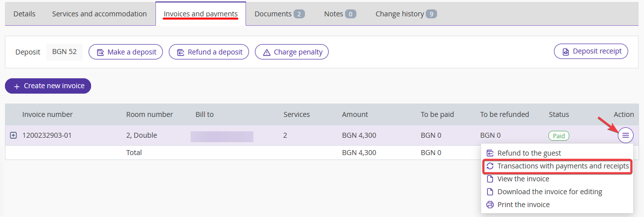Screen dimensions: 644x217
Task: Click the hamburger action menu icon
Action: click(x=626, y=135)
